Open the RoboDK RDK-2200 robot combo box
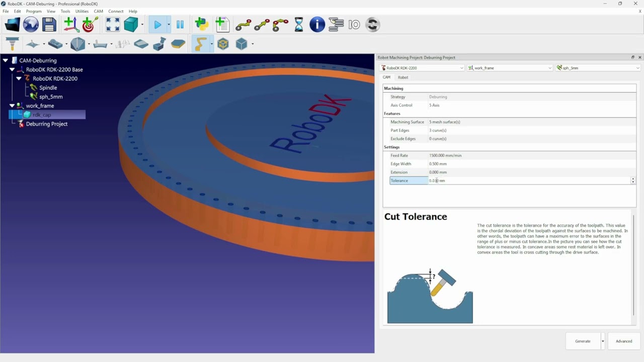The height and width of the screenshot is (362, 644). (422, 68)
